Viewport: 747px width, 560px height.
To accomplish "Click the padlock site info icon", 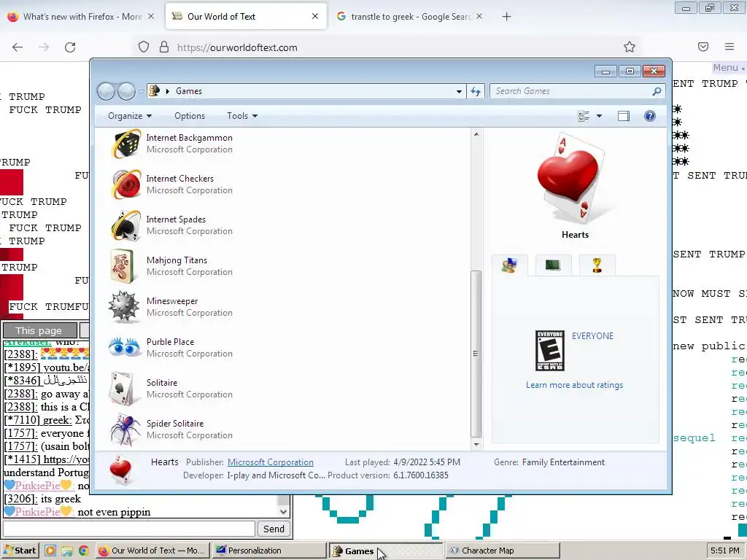I will click(164, 47).
